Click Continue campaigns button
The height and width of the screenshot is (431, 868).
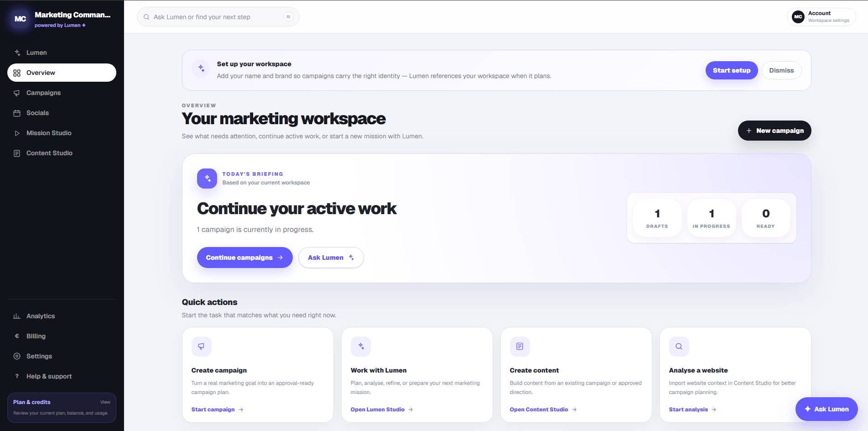245,258
